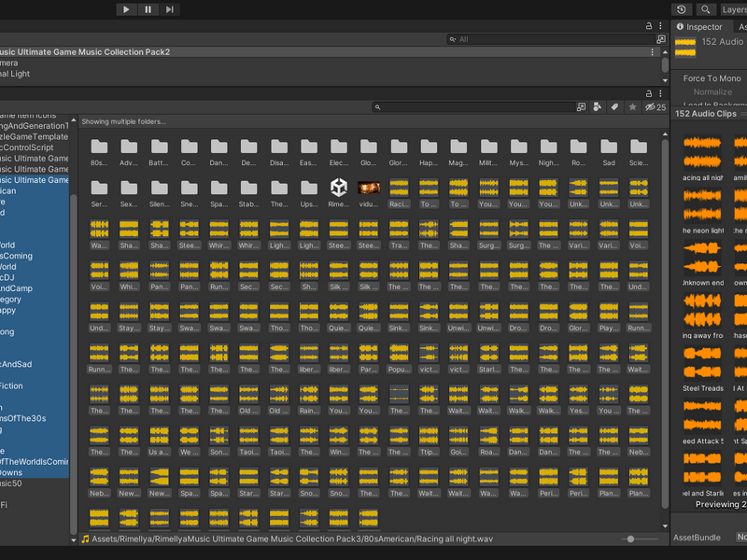This screenshot has height=560, width=747.
Task: Click the Hierarchy open-in-Search window icon
Action: (661, 39)
